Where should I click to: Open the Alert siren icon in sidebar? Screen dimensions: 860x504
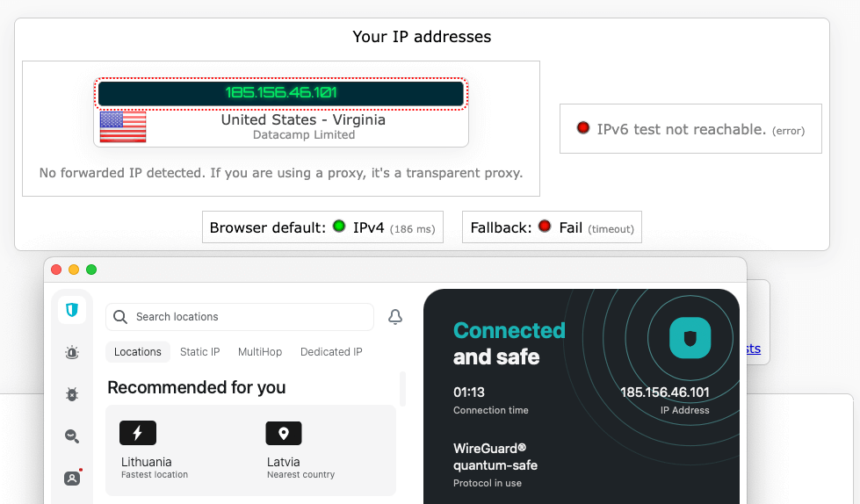point(72,352)
